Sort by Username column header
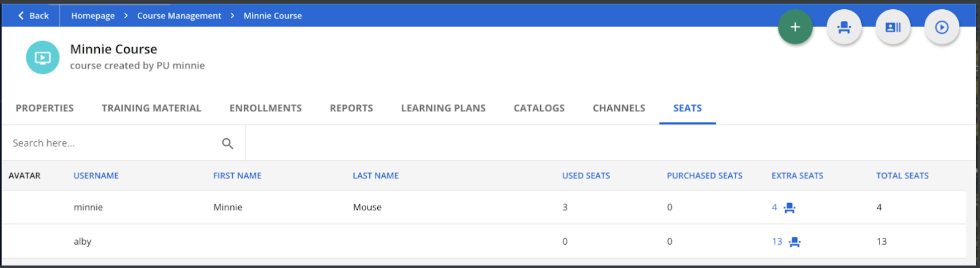 pos(96,176)
